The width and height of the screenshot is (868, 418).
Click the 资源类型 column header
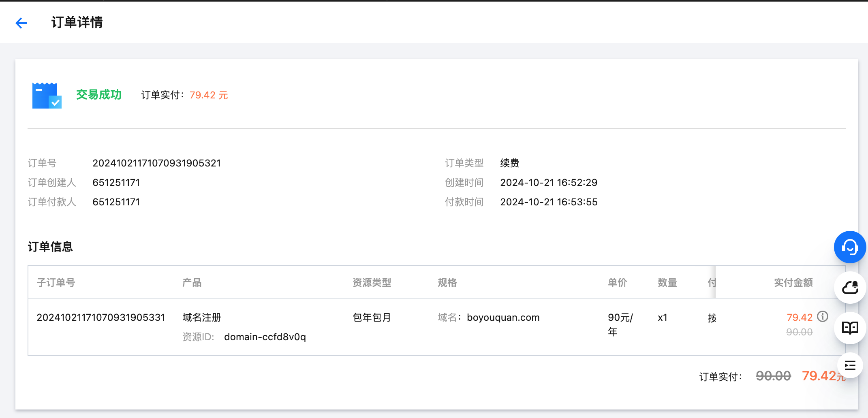coord(372,282)
